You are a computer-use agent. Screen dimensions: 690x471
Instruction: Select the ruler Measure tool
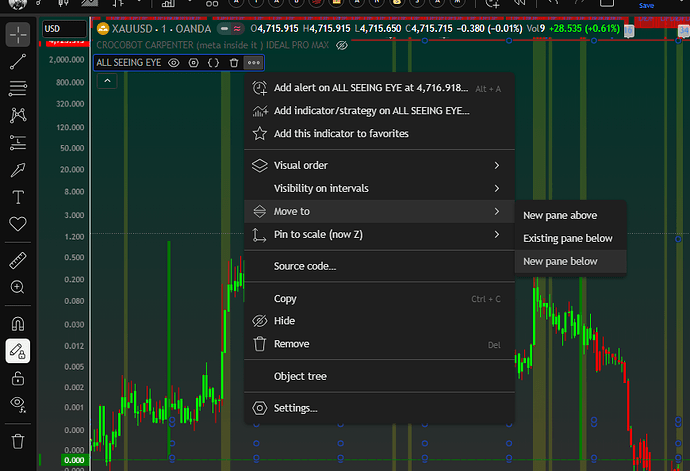pos(18,261)
